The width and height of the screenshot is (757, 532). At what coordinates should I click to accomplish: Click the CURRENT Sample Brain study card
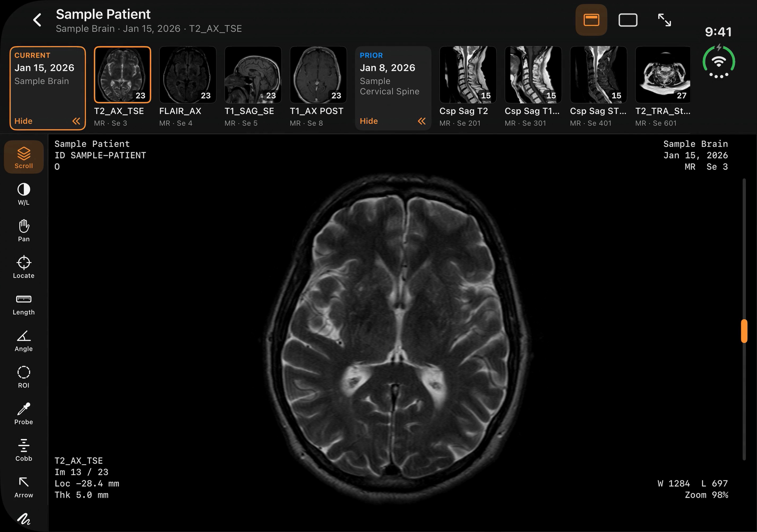[48, 88]
